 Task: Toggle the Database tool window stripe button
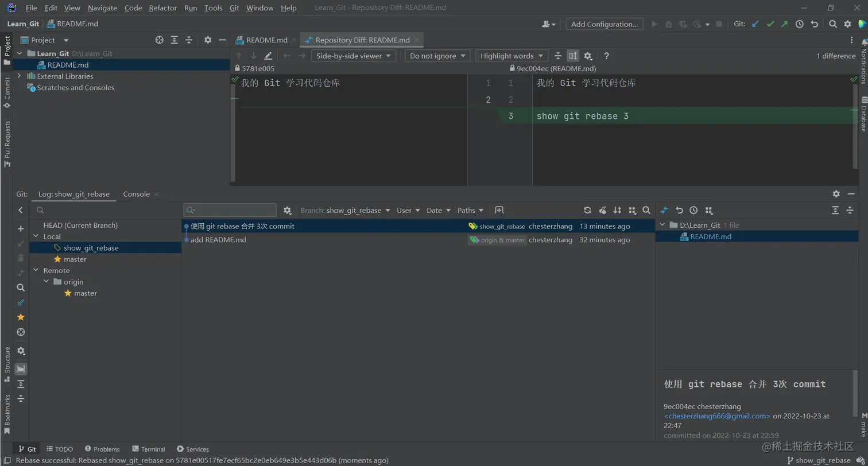[x=863, y=114]
